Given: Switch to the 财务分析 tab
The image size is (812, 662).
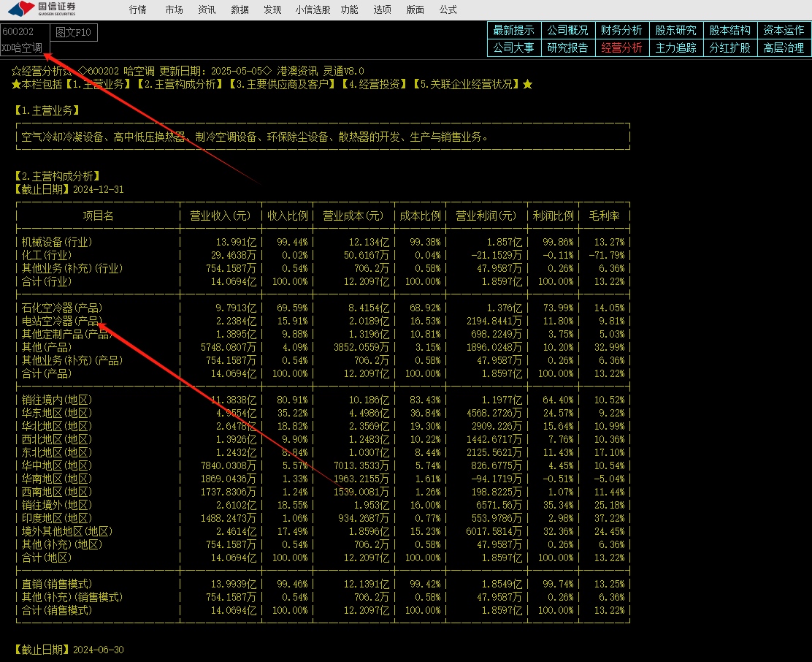Looking at the screenshot, I should [x=621, y=30].
